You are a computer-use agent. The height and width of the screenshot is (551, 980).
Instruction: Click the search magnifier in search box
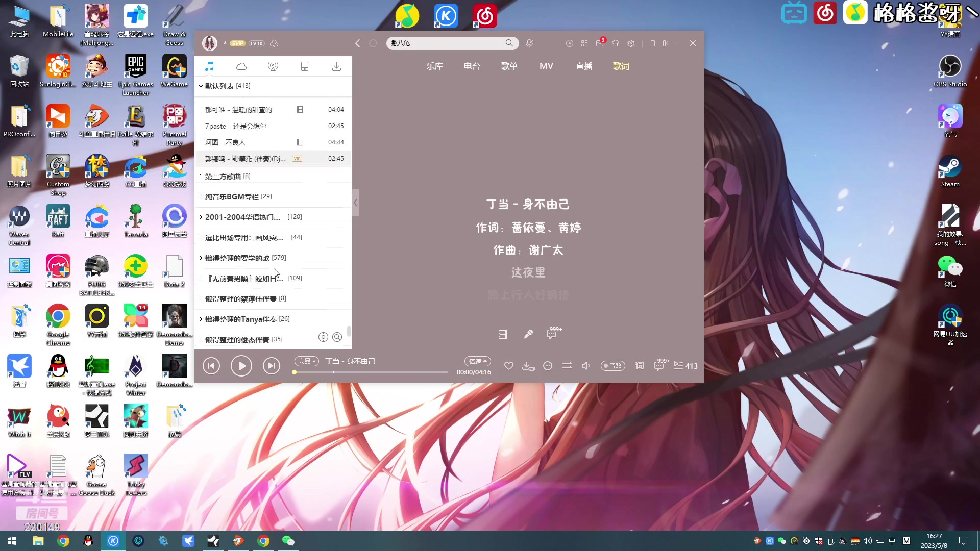509,43
